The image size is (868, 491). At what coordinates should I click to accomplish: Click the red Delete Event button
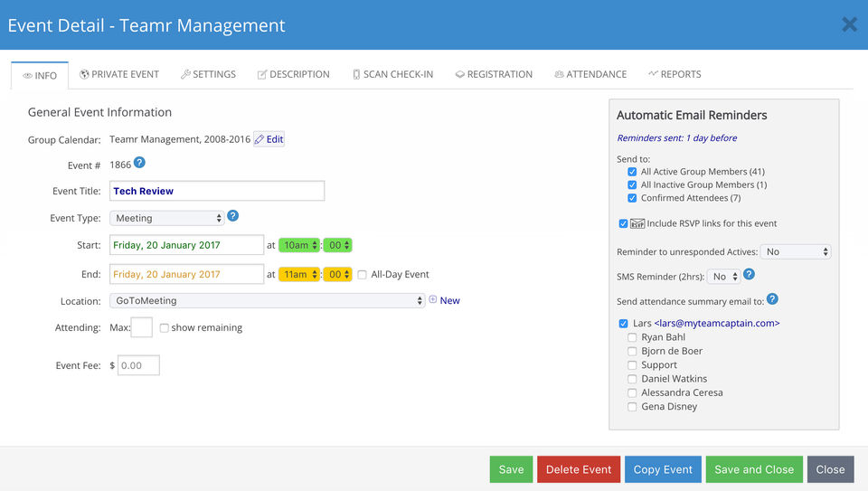pos(579,469)
